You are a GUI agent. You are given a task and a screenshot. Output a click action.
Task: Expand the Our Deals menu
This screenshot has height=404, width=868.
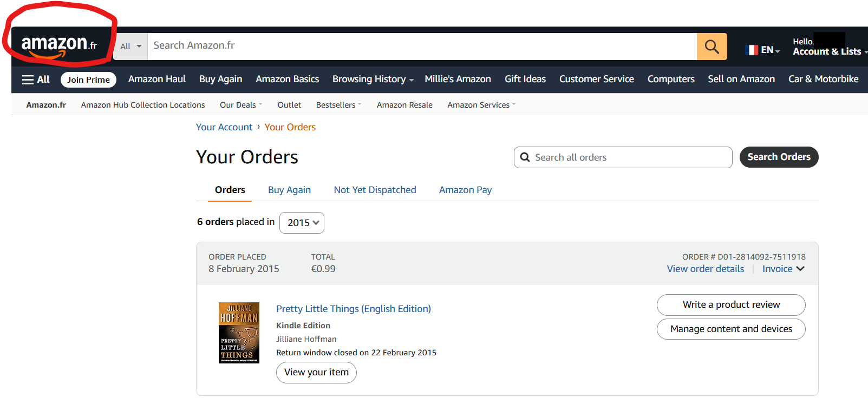point(241,105)
